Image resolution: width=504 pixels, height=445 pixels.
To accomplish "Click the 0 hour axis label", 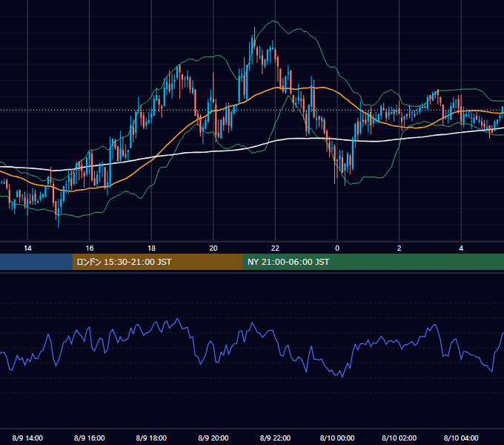I will 337,248.
